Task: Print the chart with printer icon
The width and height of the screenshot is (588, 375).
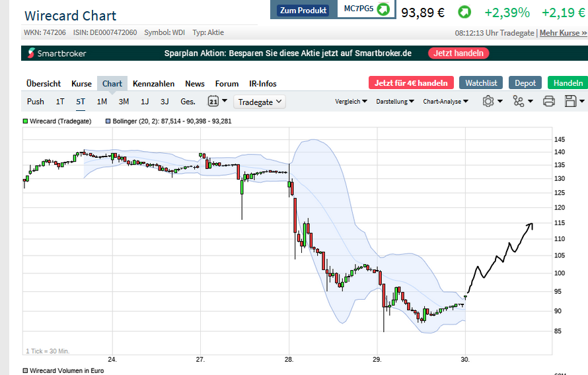Action: [548, 101]
